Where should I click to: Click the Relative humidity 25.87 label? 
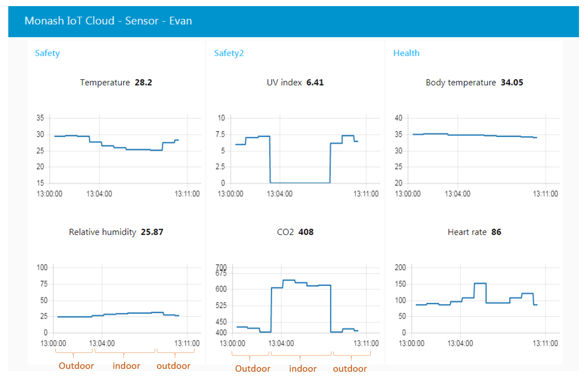[x=116, y=232]
